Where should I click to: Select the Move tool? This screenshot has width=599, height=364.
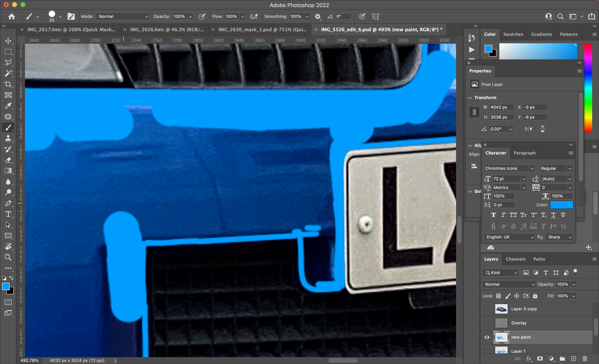tap(8, 41)
